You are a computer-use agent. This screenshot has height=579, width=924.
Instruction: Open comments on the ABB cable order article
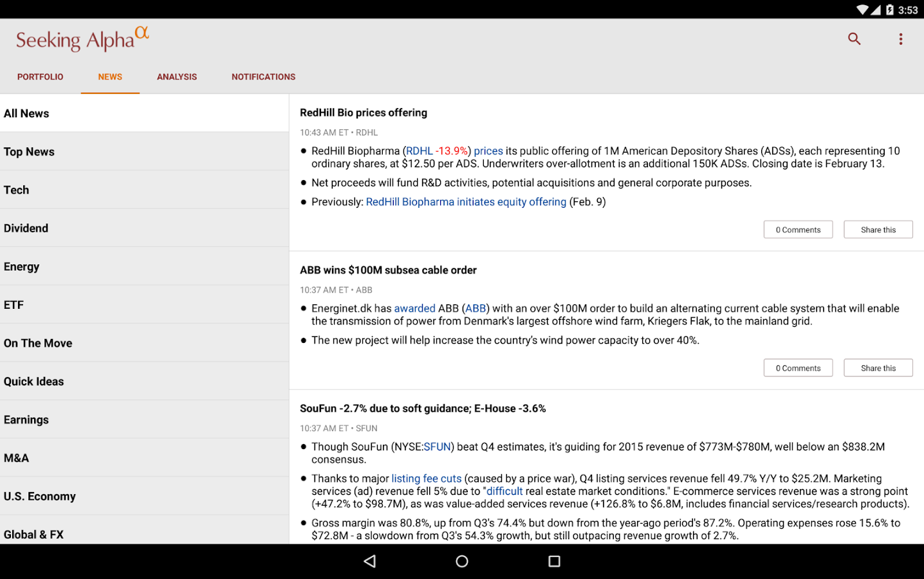click(798, 368)
